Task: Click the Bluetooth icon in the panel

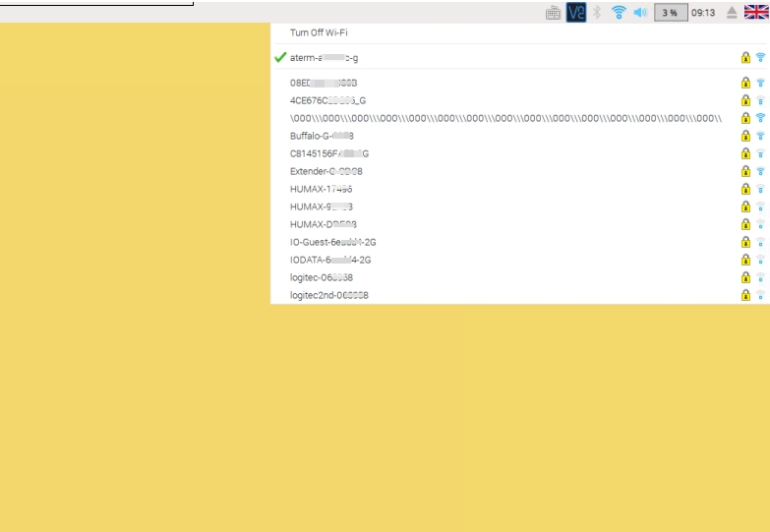Action: point(597,13)
